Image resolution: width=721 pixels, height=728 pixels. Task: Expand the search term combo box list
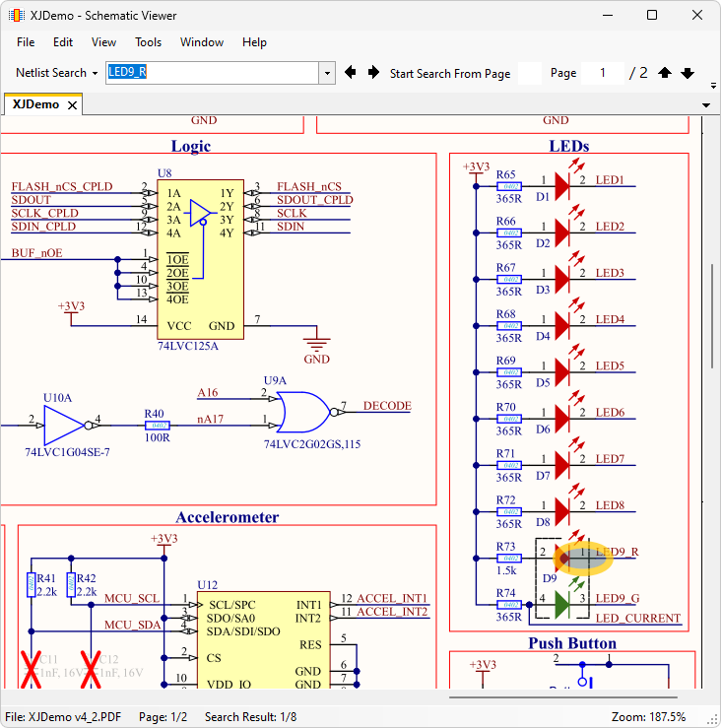point(327,73)
